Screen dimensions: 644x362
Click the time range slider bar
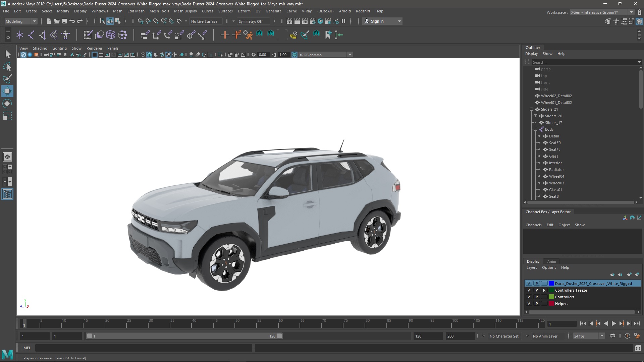click(184, 336)
